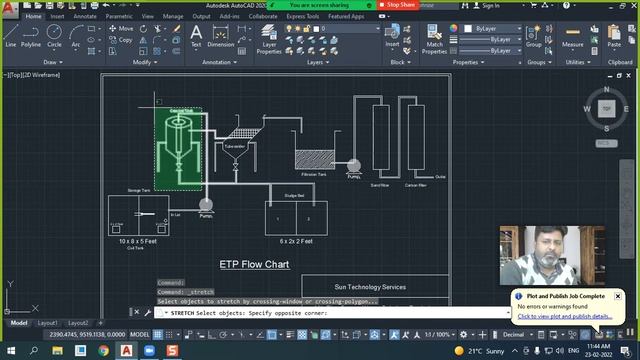Open Layer Properties manager

pyautogui.click(x=269, y=39)
